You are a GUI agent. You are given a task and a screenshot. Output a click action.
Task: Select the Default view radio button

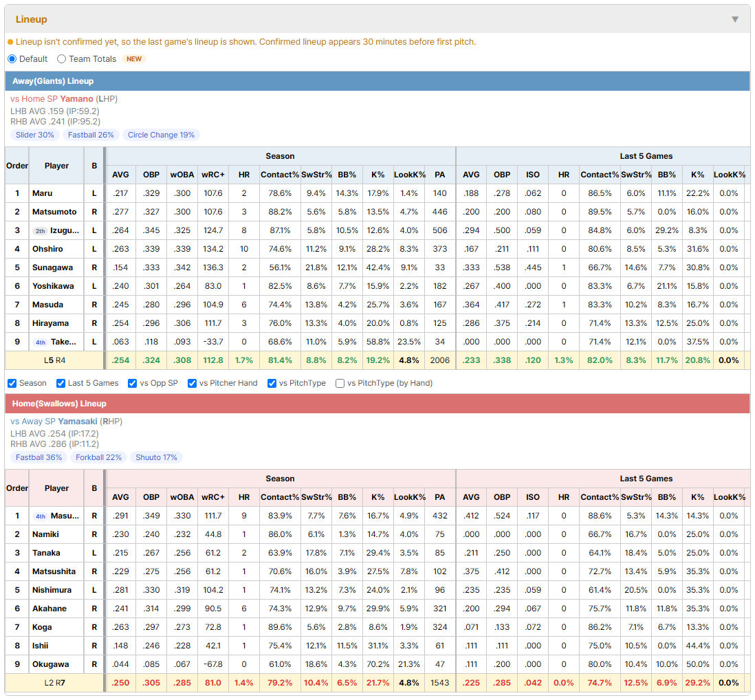click(x=12, y=58)
